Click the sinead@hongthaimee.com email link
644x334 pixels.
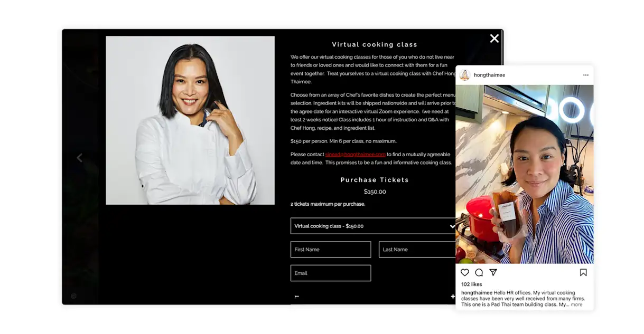pyautogui.click(x=356, y=155)
